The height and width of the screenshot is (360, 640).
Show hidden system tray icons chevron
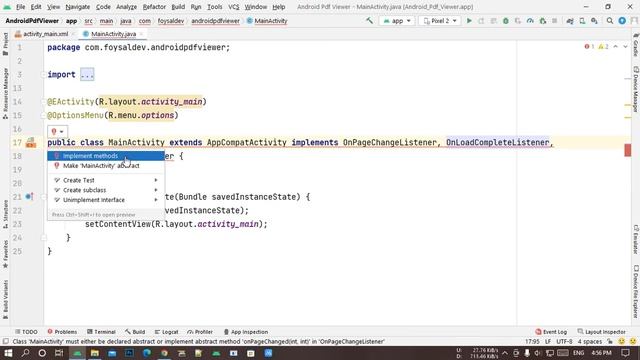point(505,353)
